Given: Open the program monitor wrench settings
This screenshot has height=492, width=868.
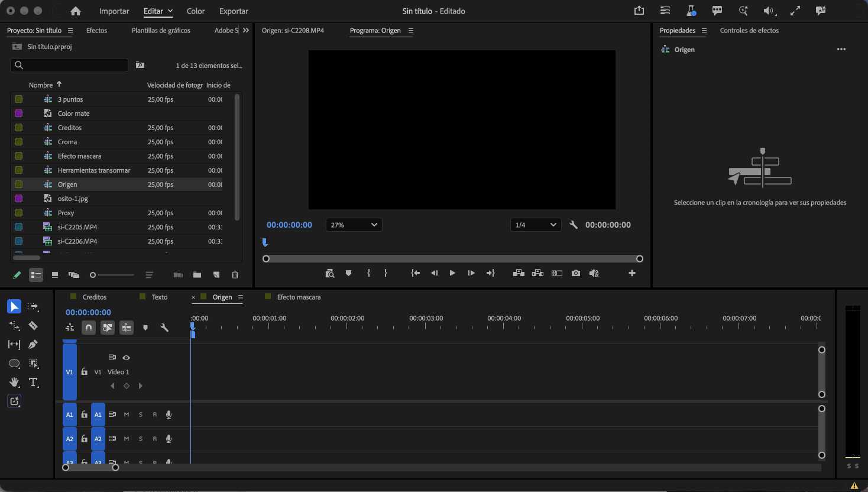Looking at the screenshot, I should [x=573, y=225].
